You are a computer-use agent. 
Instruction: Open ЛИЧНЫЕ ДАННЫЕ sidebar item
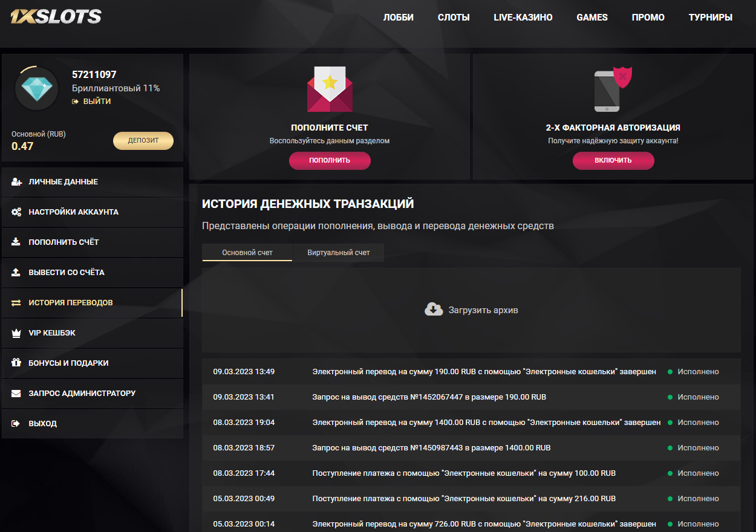click(x=92, y=182)
